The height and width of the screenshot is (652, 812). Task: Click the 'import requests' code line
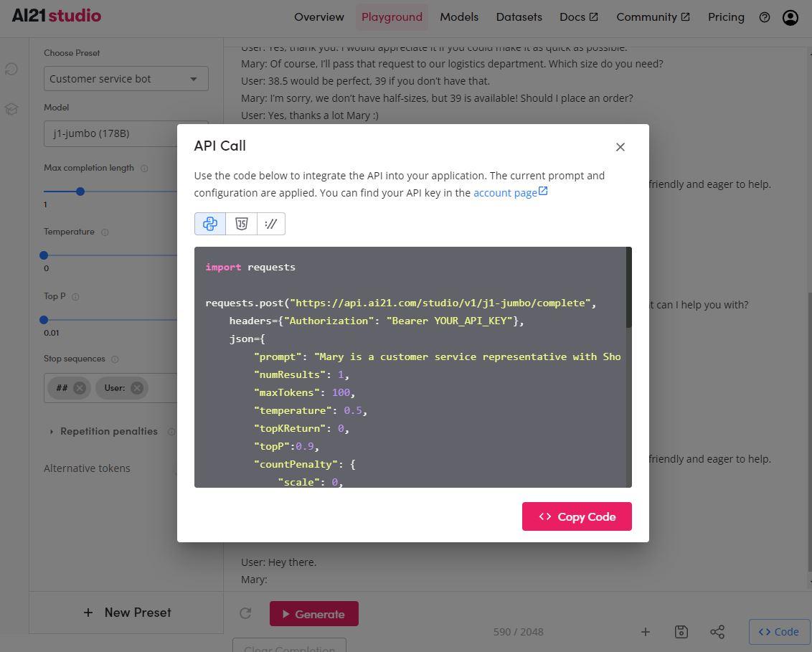[250, 268]
